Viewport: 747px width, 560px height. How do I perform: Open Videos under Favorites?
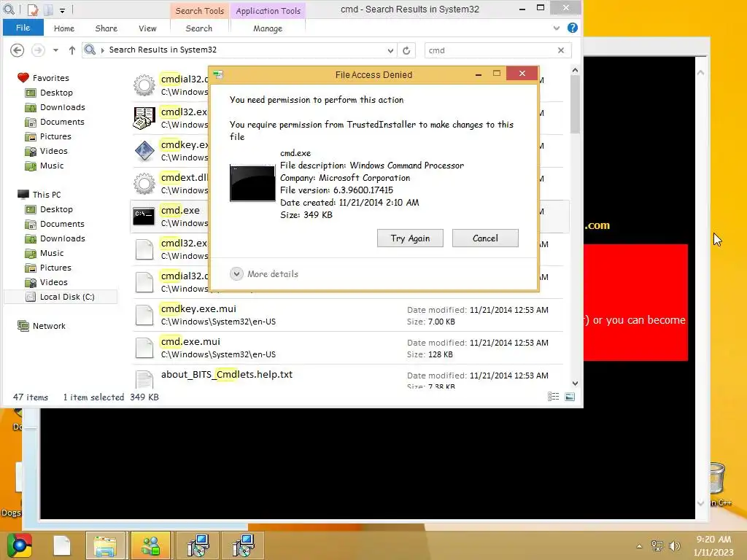[x=53, y=151]
